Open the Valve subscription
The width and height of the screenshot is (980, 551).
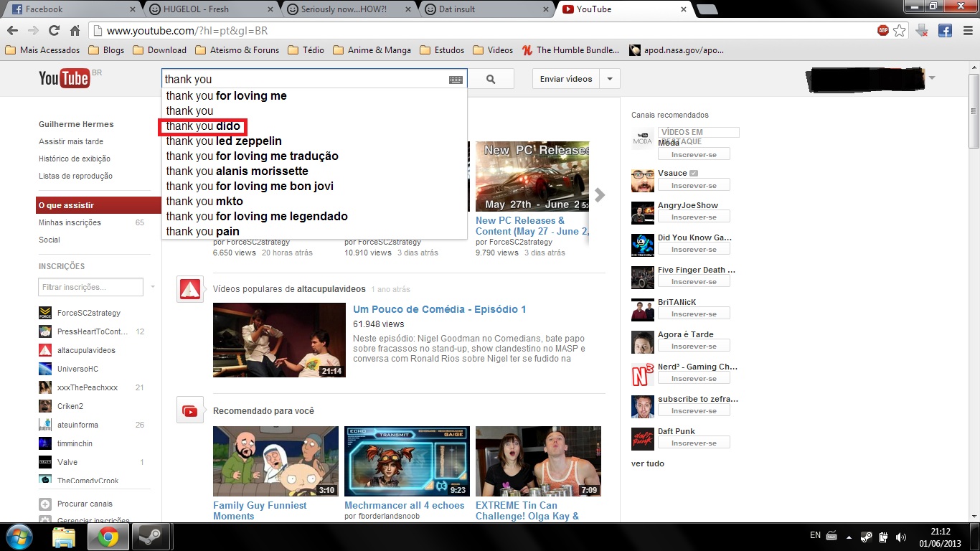(x=67, y=462)
